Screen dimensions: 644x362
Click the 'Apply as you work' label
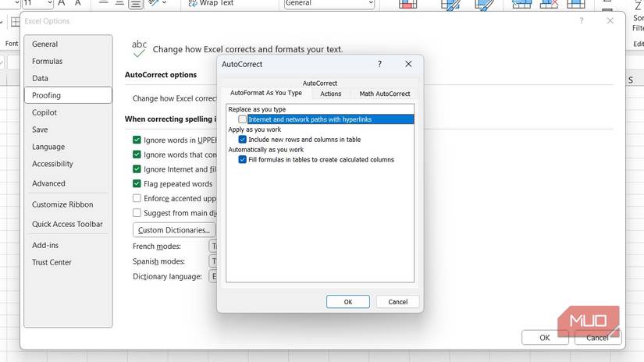tap(254, 130)
